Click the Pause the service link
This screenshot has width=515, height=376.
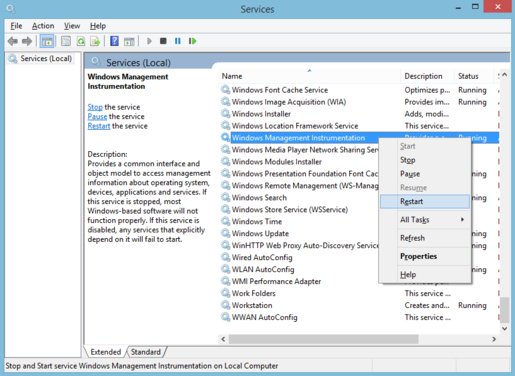[97, 116]
